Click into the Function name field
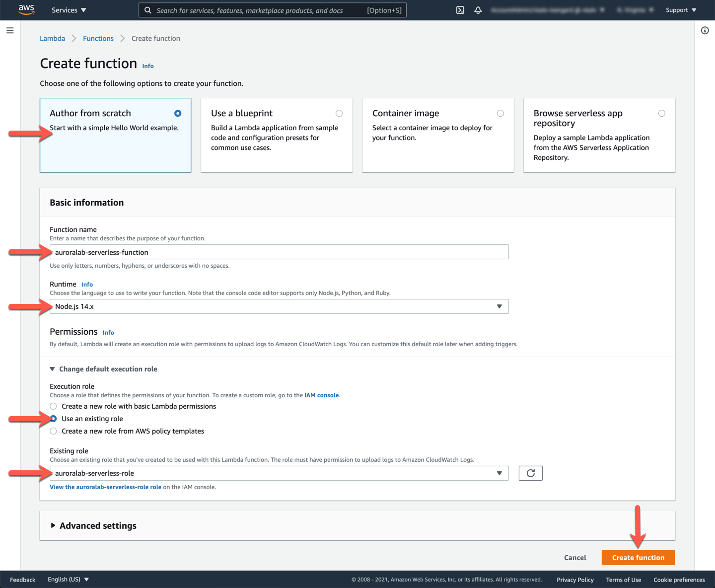715x588 pixels. click(279, 252)
